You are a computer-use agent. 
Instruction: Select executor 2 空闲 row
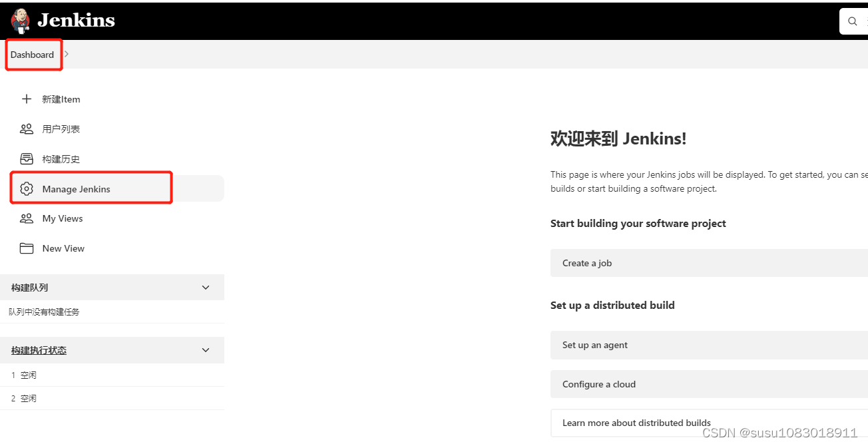click(112, 398)
